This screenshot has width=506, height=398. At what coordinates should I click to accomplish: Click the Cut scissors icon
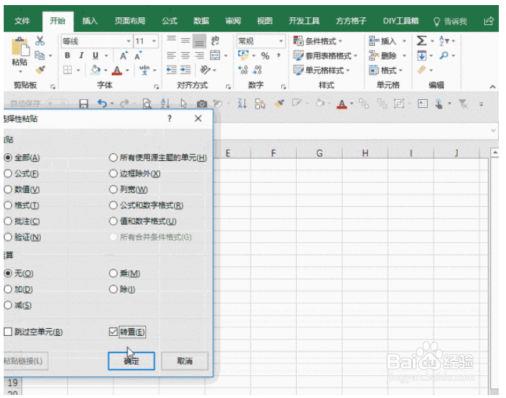(40, 41)
